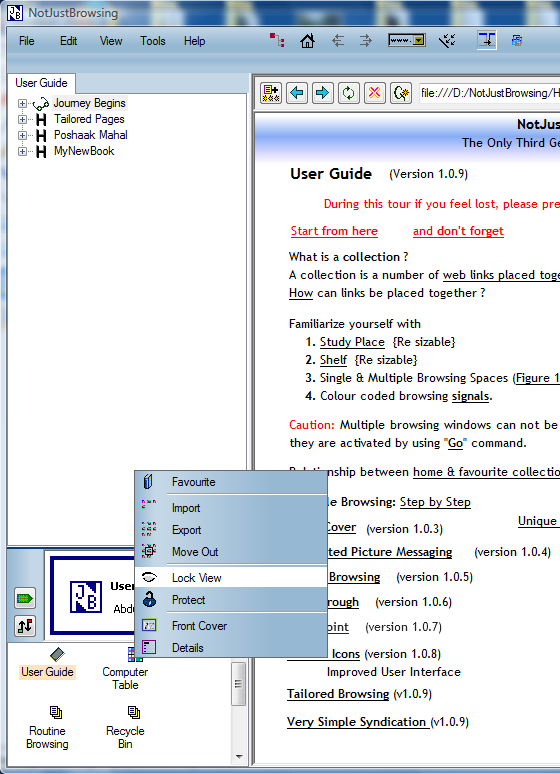Image resolution: width=560 pixels, height=774 pixels.
Task: Open the Tools menu
Action: 153,41
